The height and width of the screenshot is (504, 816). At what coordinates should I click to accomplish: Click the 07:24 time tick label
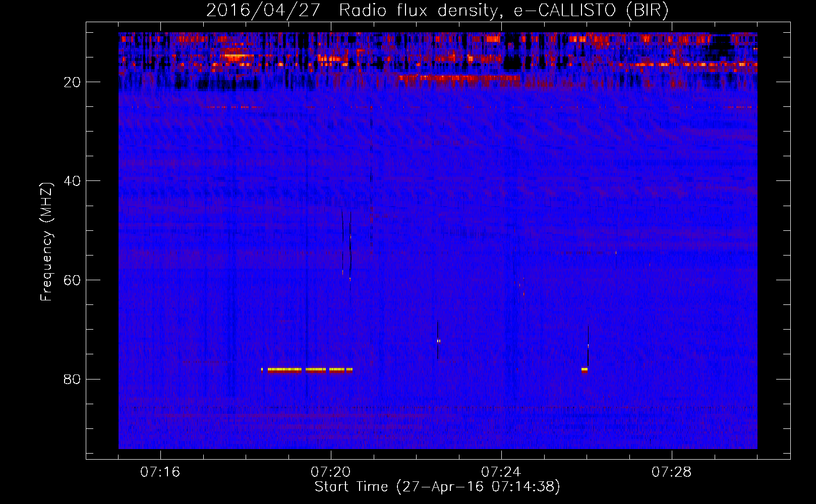tap(501, 472)
